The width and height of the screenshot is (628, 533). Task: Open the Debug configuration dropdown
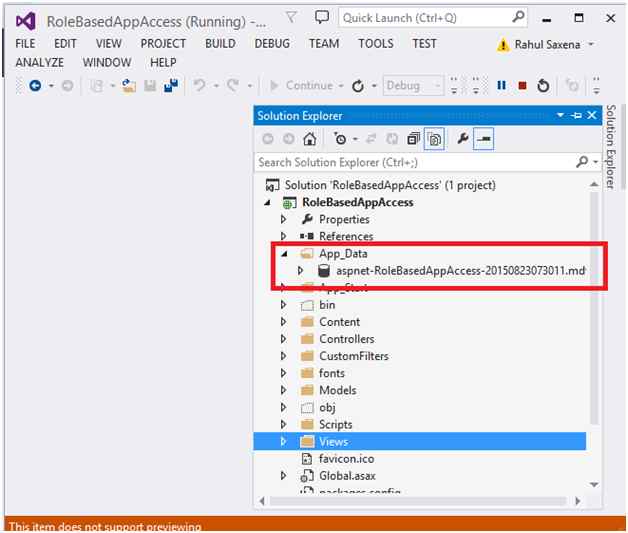coord(413,85)
